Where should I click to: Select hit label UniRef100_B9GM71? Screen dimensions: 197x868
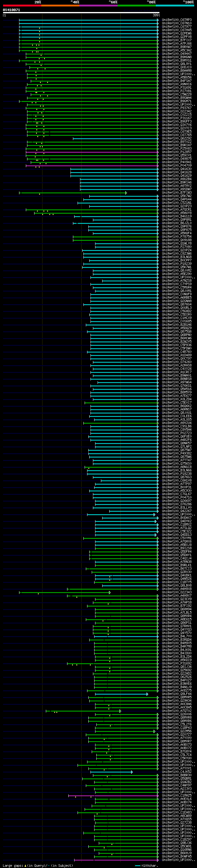[x=177, y=101]
